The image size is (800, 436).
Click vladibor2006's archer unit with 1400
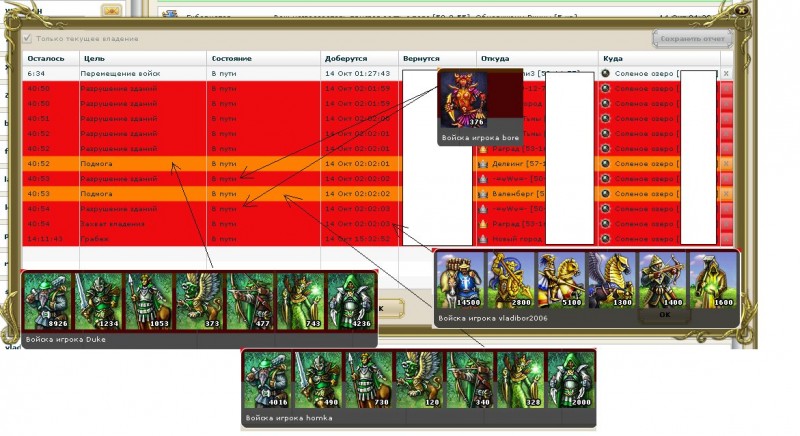click(662, 280)
